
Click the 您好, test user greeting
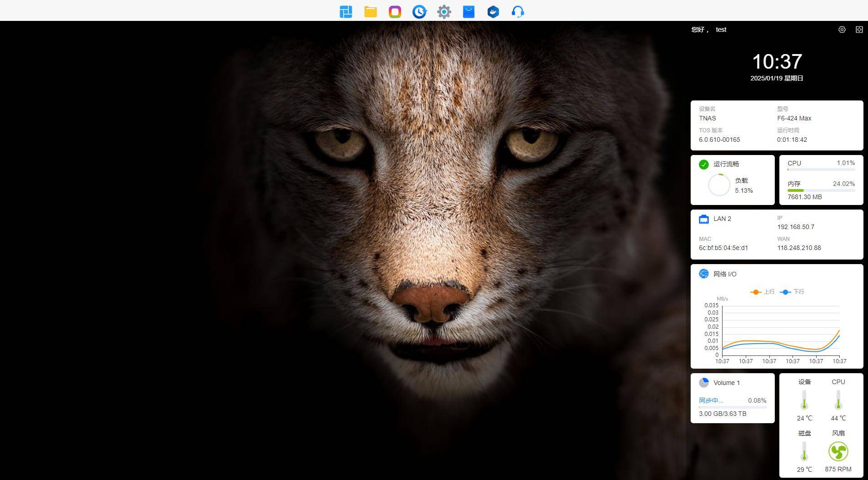pyautogui.click(x=709, y=30)
